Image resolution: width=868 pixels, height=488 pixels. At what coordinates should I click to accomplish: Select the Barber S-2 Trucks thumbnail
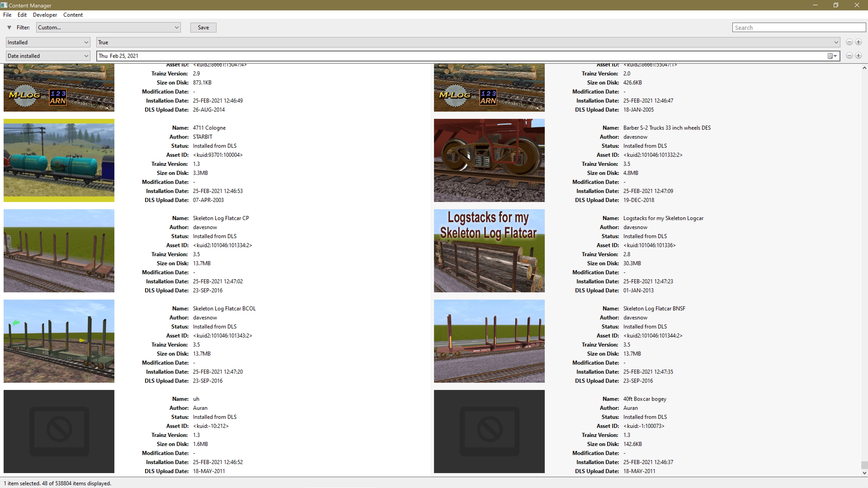pyautogui.click(x=489, y=160)
